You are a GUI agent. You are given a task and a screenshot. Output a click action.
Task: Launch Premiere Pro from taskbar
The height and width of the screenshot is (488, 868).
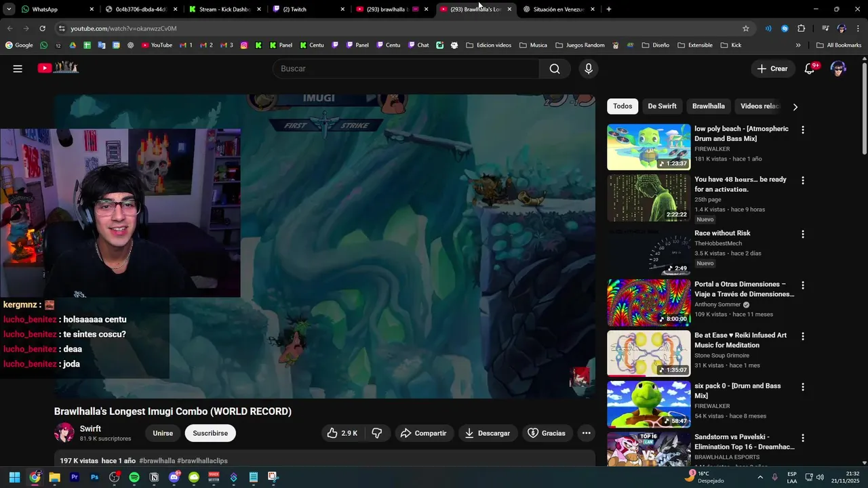75,477
